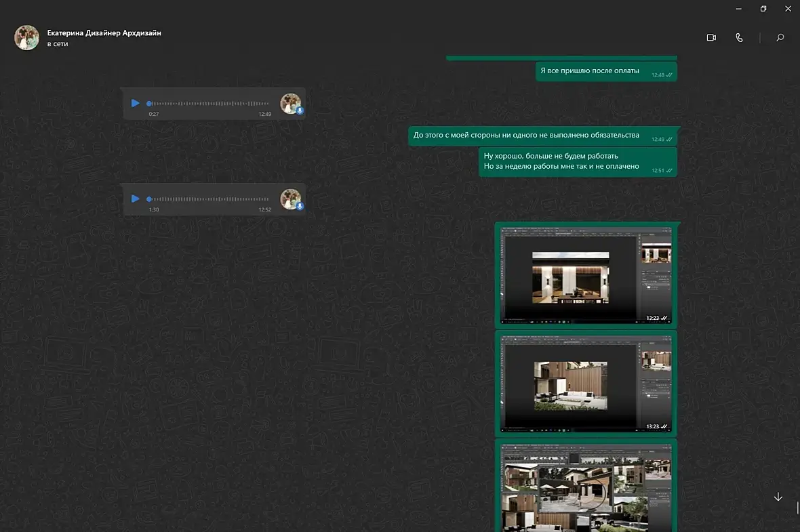Click the avatar on the 12:52 voice message
Screen dimensions: 800x532
[x=291, y=199]
